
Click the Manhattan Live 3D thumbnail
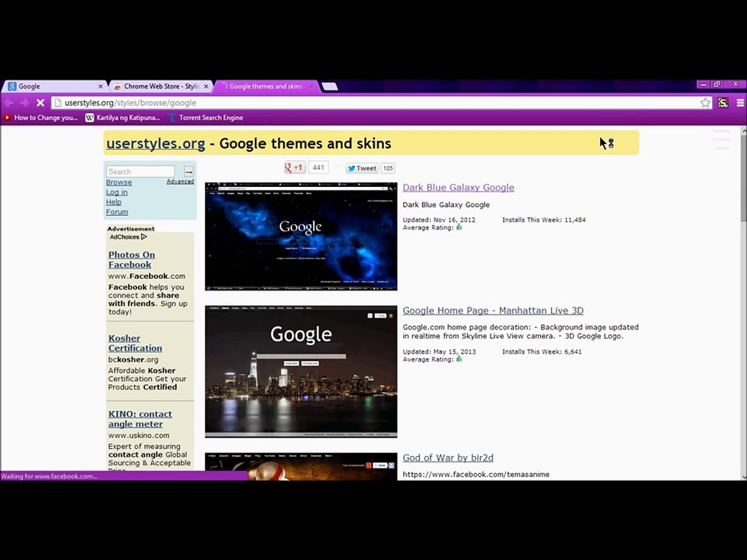[301, 372]
